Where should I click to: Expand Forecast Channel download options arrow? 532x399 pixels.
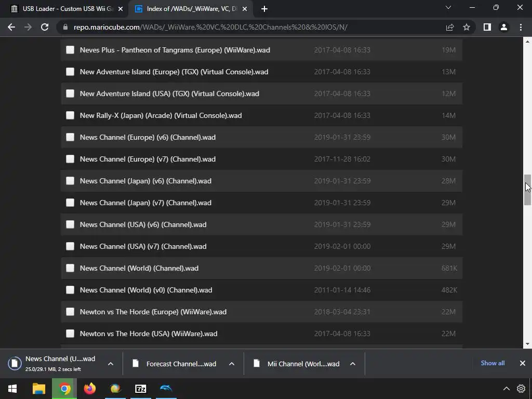click(x=232, y=364)
